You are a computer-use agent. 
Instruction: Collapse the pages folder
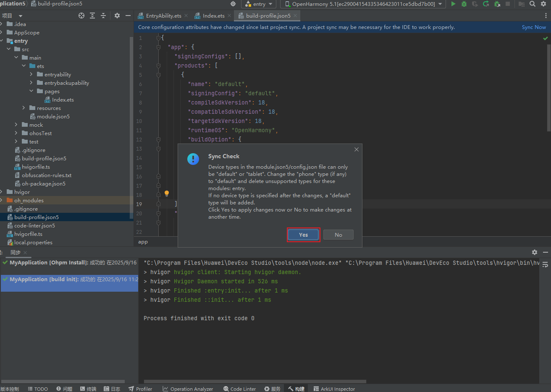tap(31, 91)
